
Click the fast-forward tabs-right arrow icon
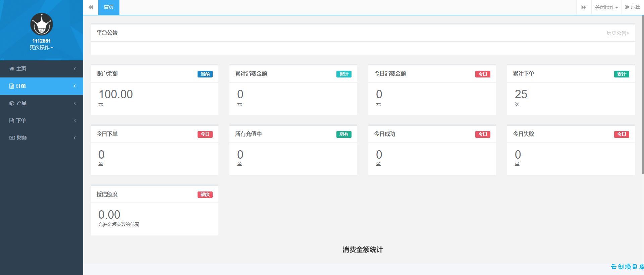584,7
